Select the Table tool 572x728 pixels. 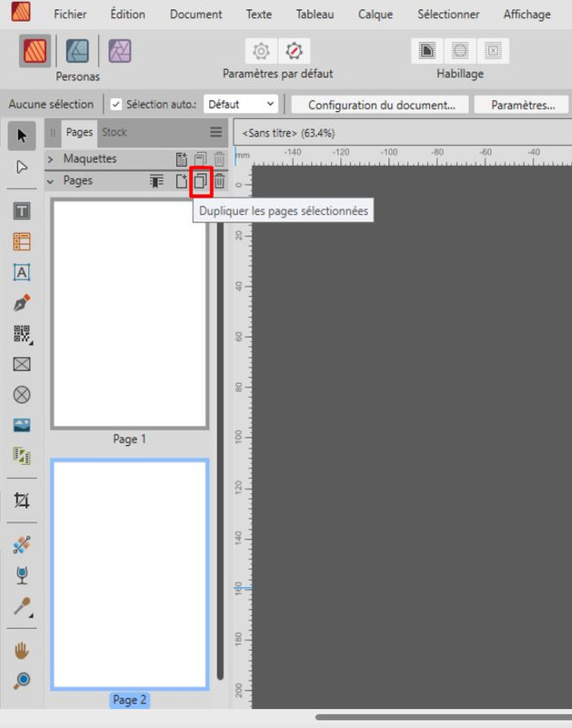tap(22, 242)
